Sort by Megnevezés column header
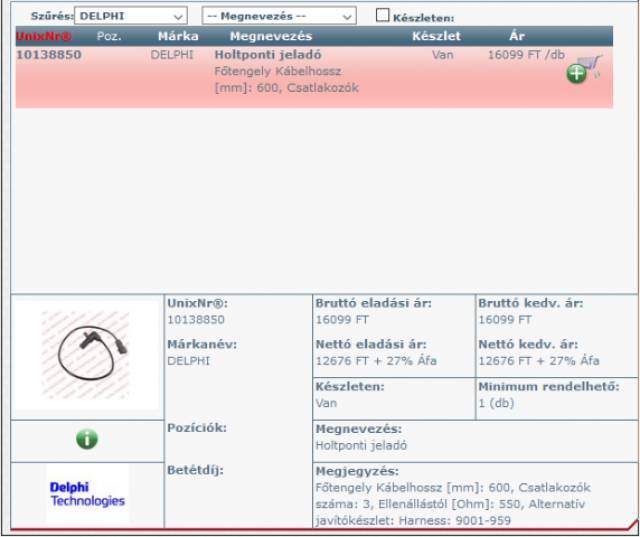Viewport: 640px width, 537px height. point(271,36)
